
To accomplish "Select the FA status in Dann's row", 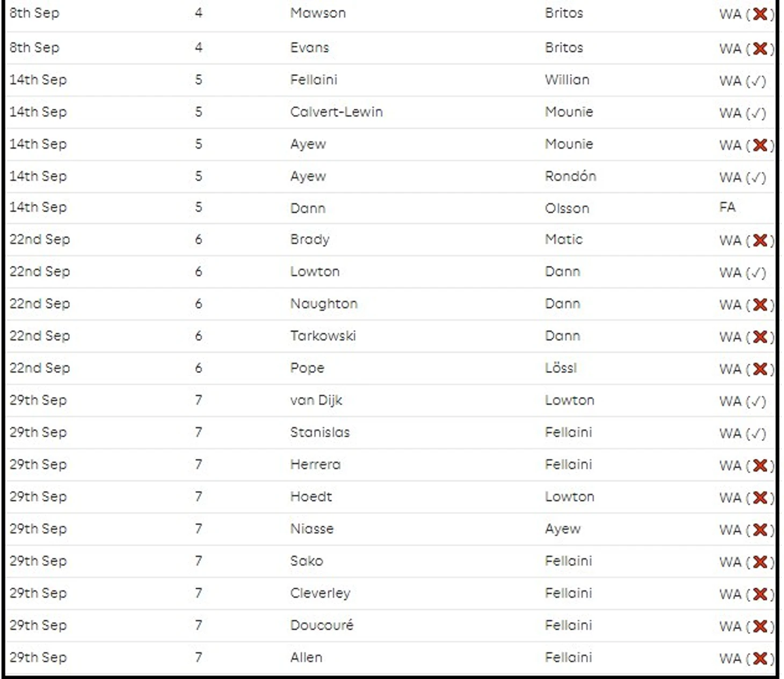I will 728,207.
